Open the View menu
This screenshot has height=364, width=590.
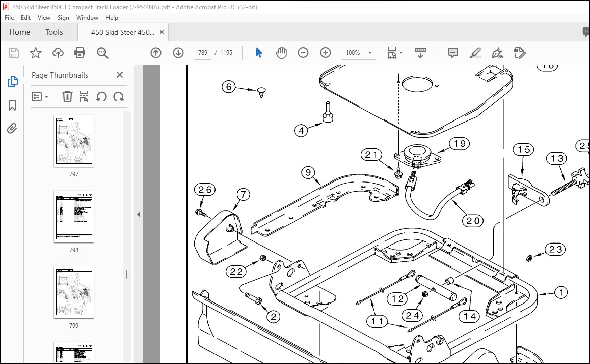click(x=44, y=18)
